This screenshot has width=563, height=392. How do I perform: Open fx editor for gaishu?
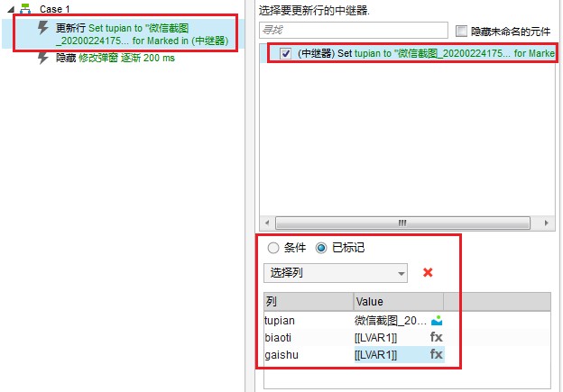pyautogui.click(x=437, y=355)
